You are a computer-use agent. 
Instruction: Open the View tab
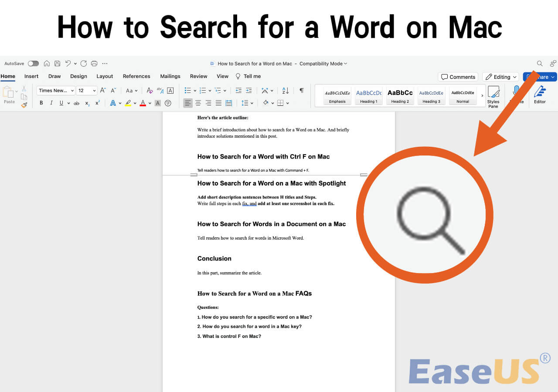[222, 76]
